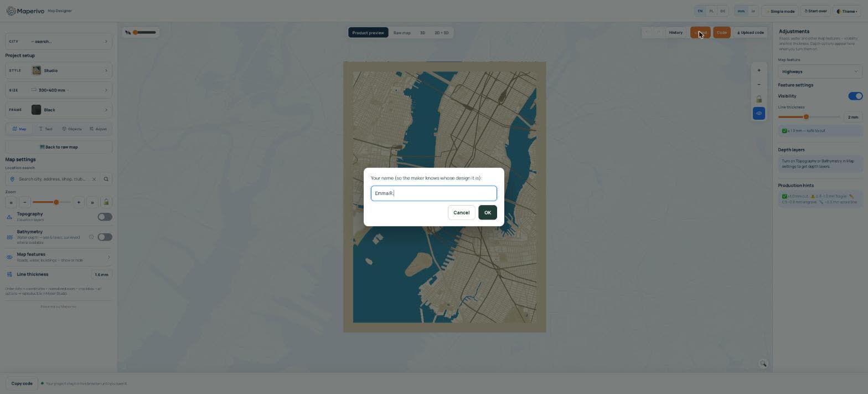The image size is (868, 394).
Task: Enable the Bathymetry toggle
Action: 105,237
